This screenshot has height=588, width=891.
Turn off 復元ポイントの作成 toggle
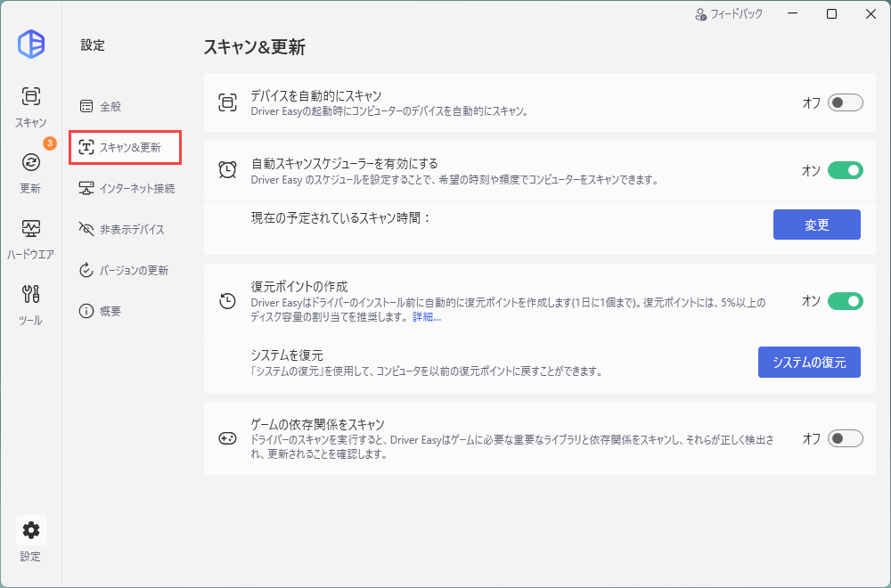pos(845,301)
